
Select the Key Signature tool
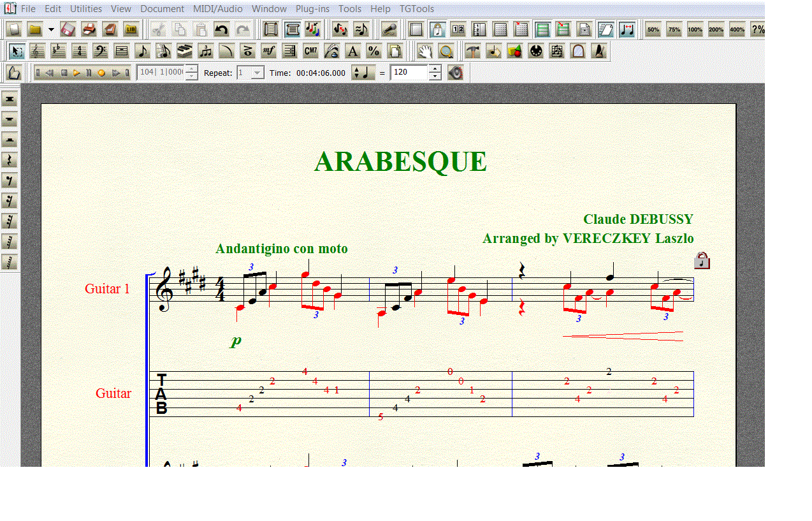[x=59, y=51]
